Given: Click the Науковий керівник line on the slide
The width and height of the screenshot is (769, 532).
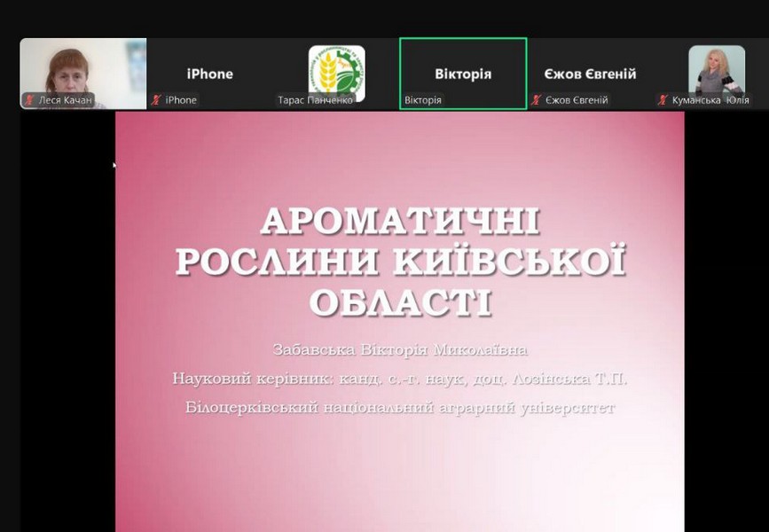Looking at the screenshot, I should click(x=400, y=379).
